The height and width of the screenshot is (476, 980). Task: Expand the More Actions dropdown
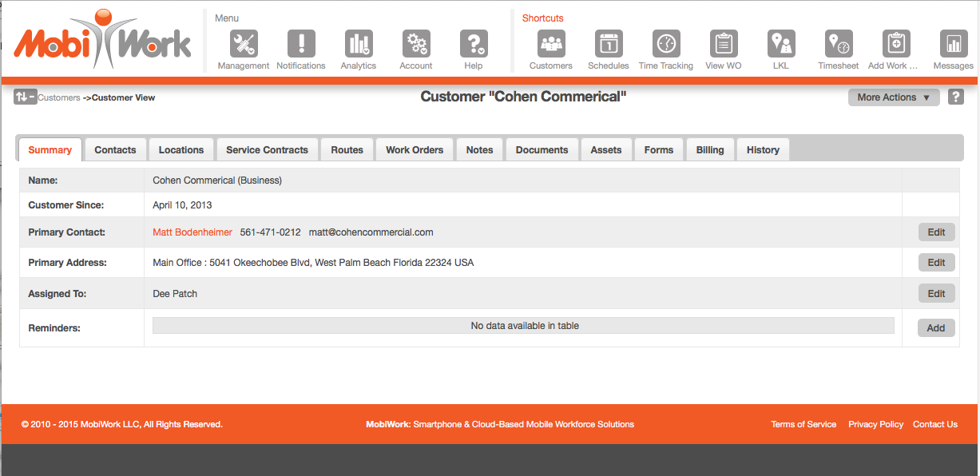tap(894, 97)
